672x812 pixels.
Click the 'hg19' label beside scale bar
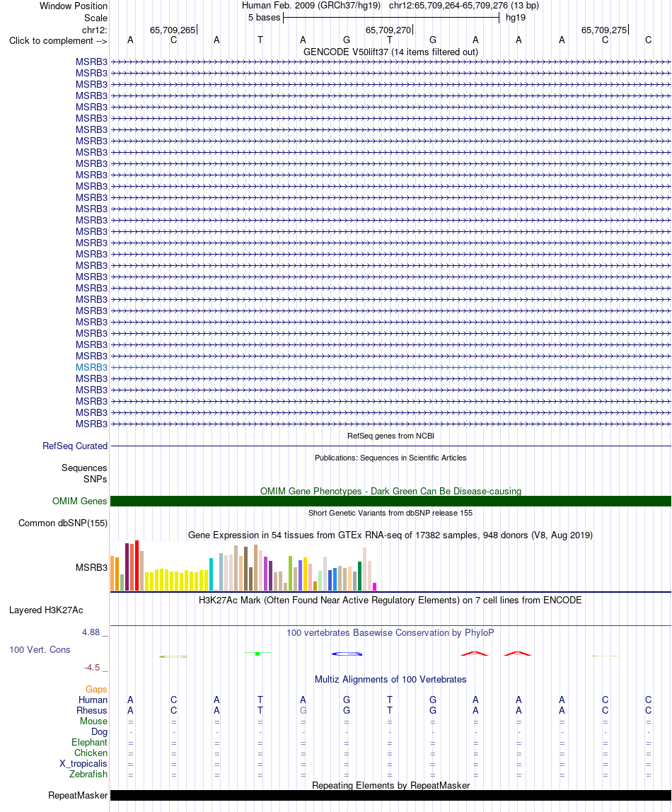pyautogui.click(x=516, y=18)
